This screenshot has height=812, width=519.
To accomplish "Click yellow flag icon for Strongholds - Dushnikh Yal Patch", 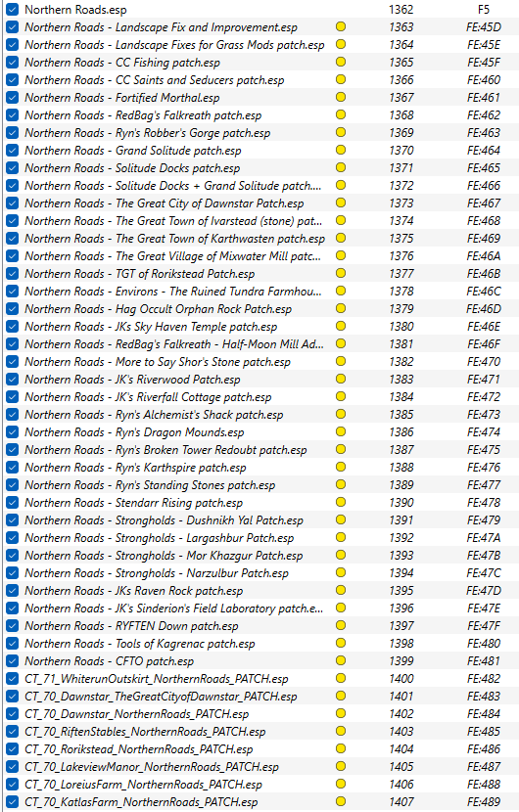I will coord(341,519).
